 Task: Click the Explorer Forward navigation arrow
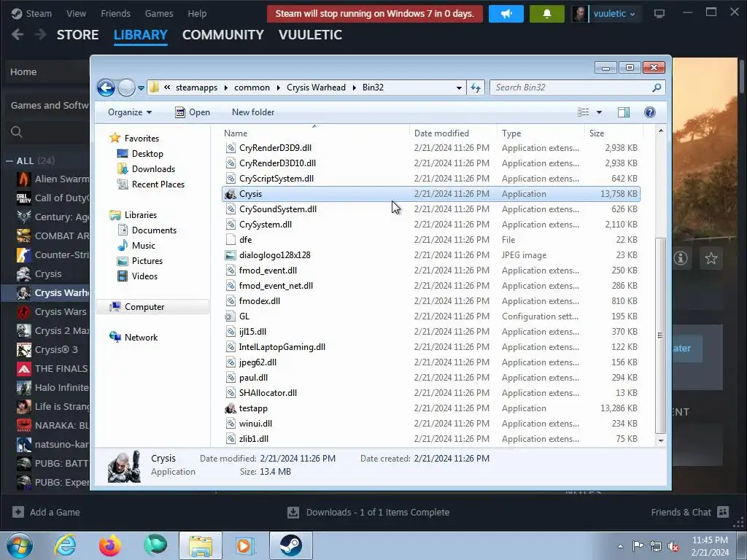126,87
